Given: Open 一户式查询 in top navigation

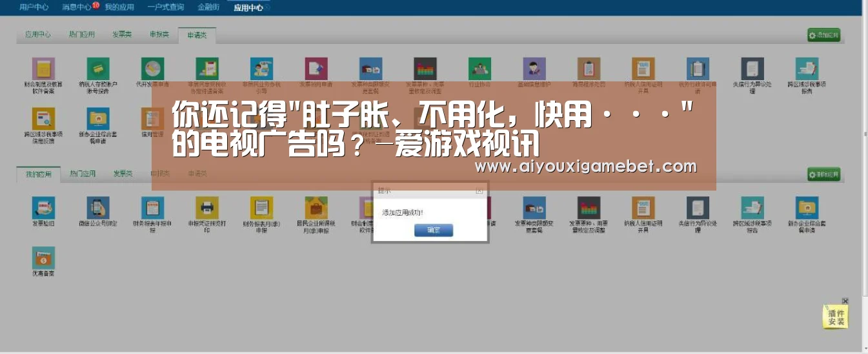Looking at the screenshot, I should pyautogui.click(x=165, y=7).
